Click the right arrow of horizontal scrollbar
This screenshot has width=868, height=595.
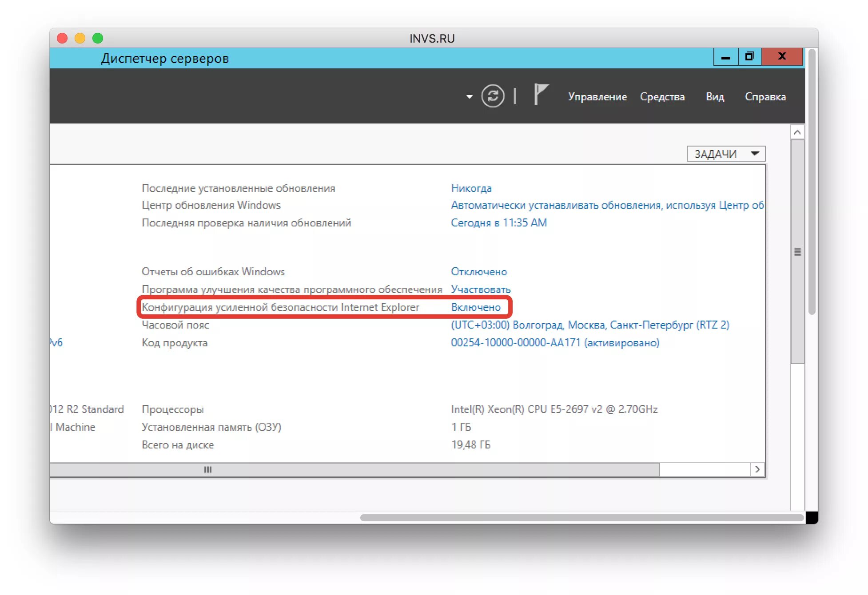pyautogui.click(x=757, y=469)
